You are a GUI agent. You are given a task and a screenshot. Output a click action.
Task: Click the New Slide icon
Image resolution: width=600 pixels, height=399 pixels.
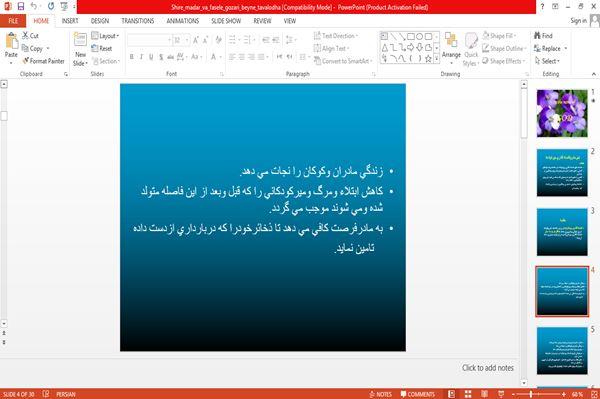(x=80, y=40)
